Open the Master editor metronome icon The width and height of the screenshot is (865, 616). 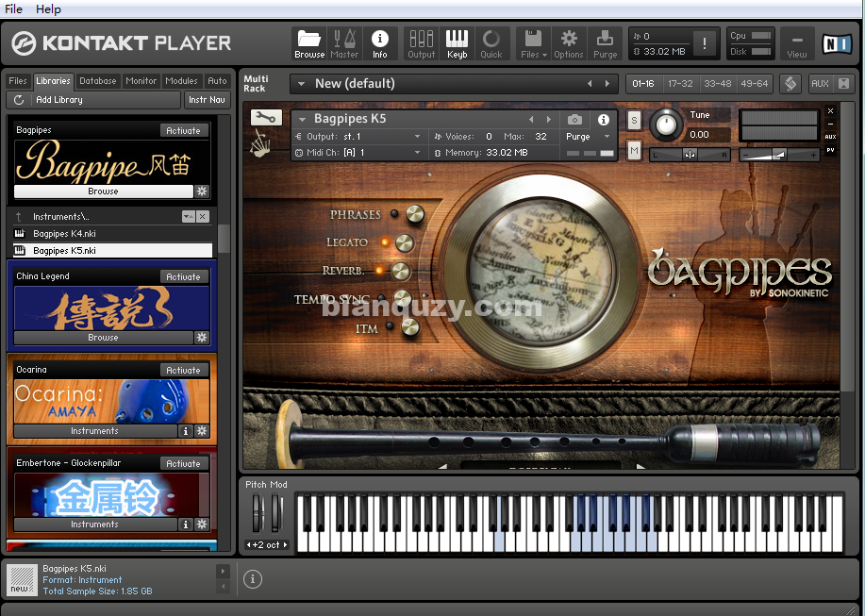coord(344,43)
